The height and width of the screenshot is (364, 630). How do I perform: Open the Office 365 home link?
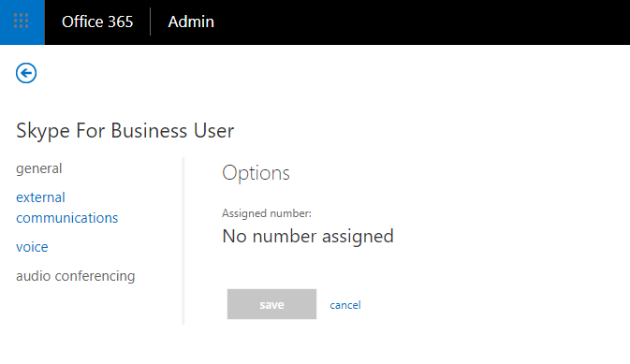pos(97,22)
